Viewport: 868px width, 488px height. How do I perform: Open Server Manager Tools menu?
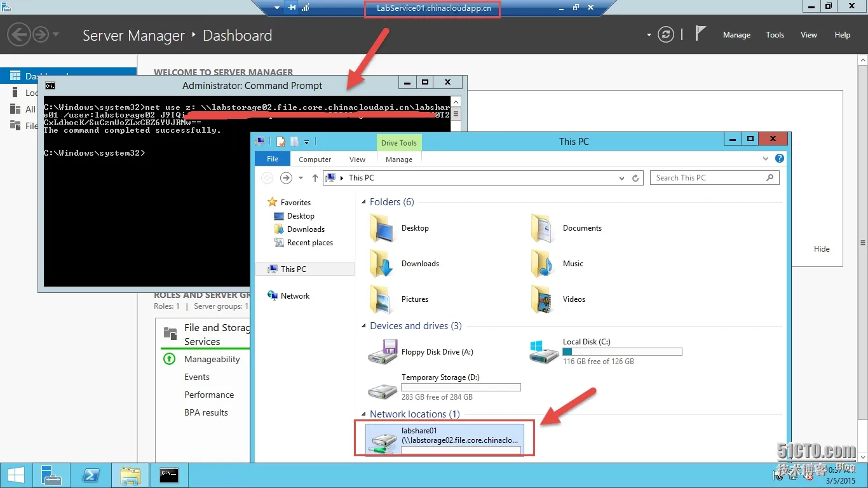click(775, 35)
